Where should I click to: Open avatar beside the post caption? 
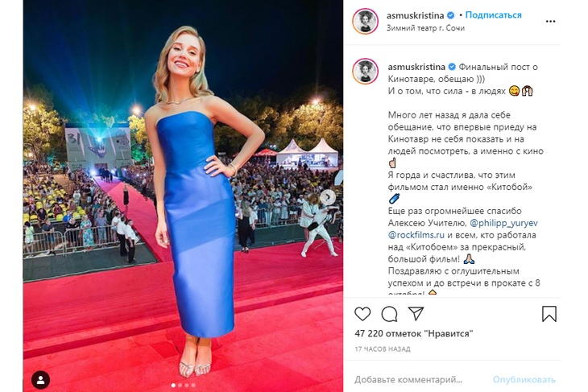(x=365, y=71)
